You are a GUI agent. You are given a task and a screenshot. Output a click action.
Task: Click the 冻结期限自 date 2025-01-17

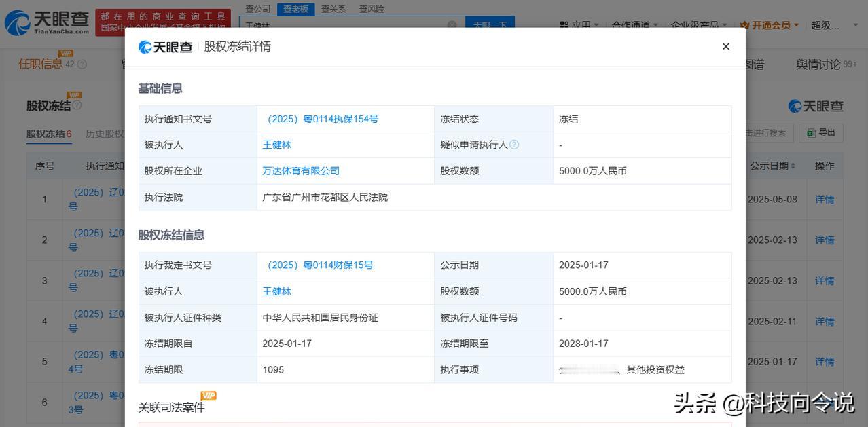coord(287,344)
